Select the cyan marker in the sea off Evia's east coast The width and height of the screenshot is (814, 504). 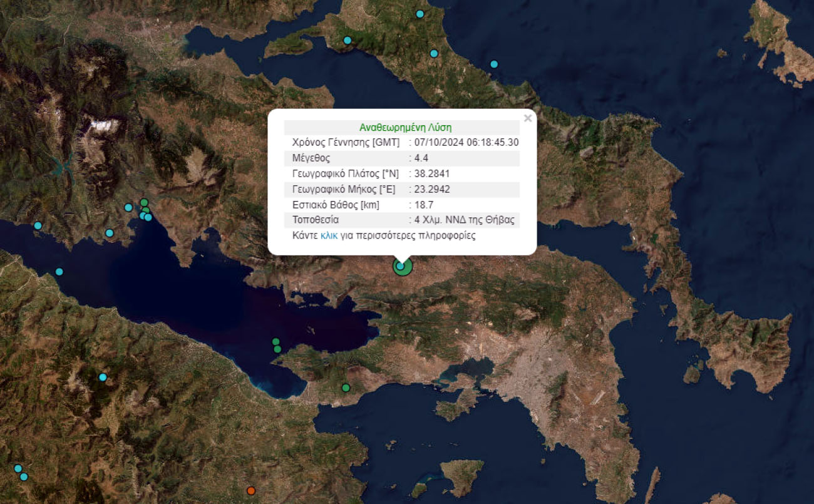tap(494, 64)
